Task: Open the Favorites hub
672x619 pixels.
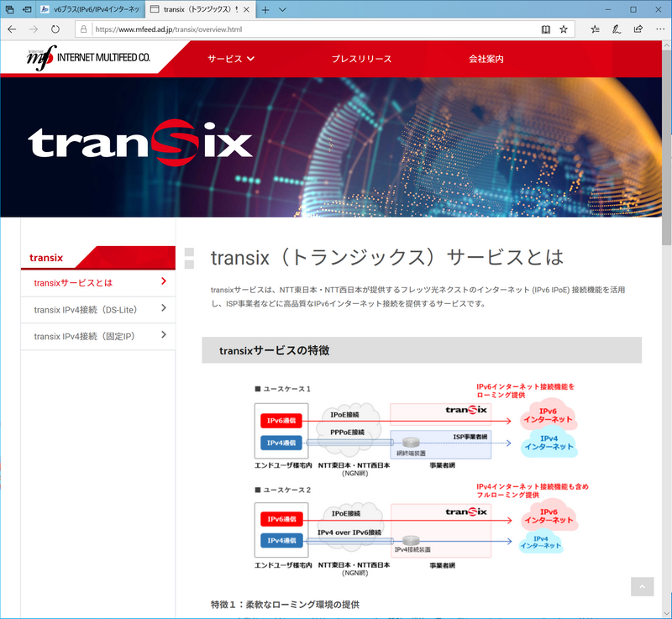Action: (594, 29)
